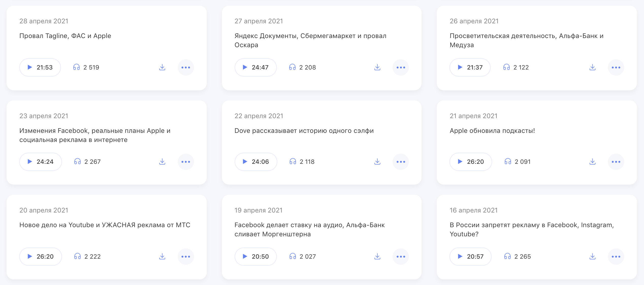
Task: Open more options for Провал Tagline episode
Action: 186,67
